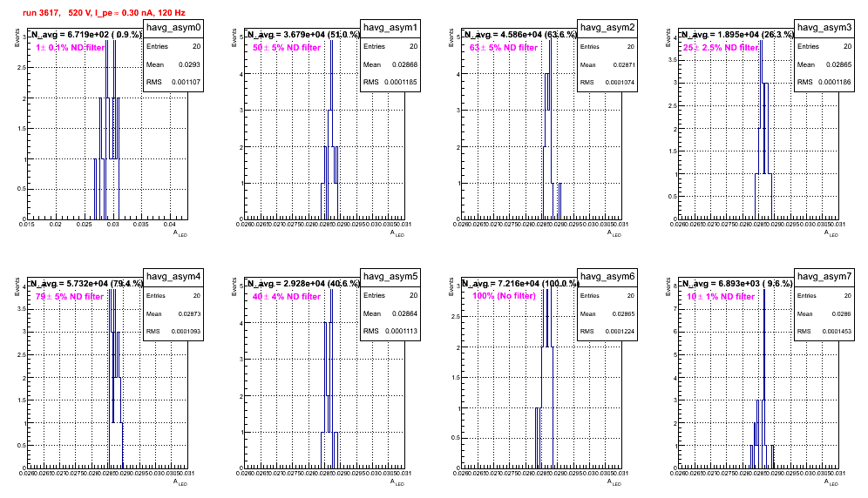Click N_avg = 6.893e+03 title

pos(737,283)
